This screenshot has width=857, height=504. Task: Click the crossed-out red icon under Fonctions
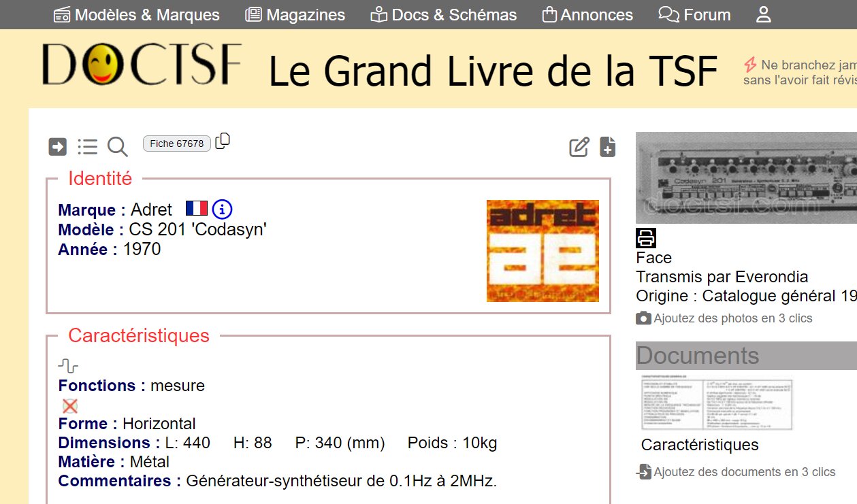click(69, 406)
